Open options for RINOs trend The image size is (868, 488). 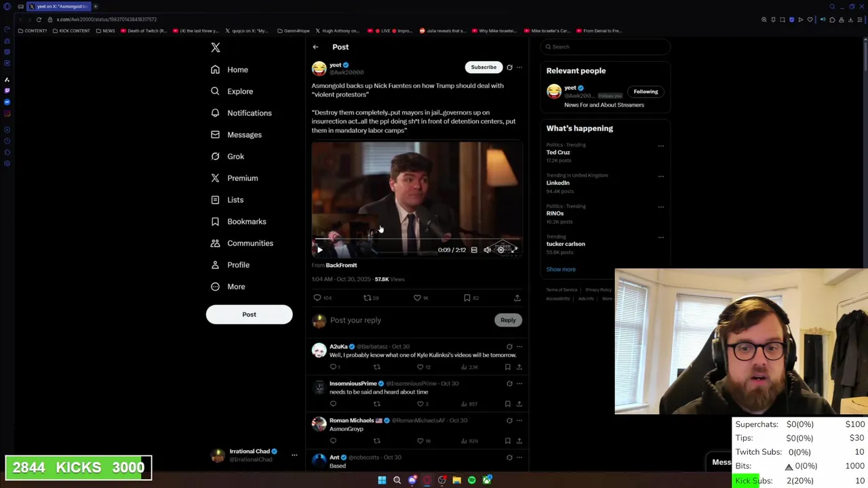660,207
